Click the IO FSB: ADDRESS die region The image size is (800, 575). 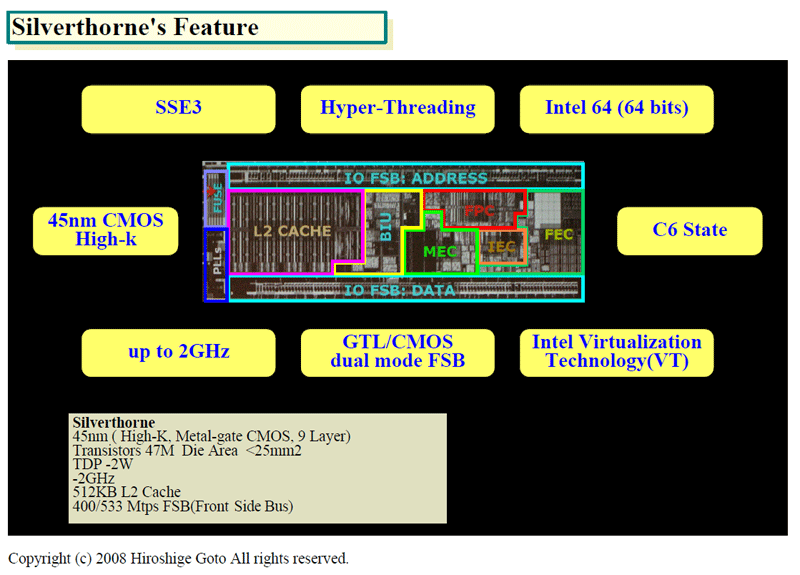coord(406,177)
